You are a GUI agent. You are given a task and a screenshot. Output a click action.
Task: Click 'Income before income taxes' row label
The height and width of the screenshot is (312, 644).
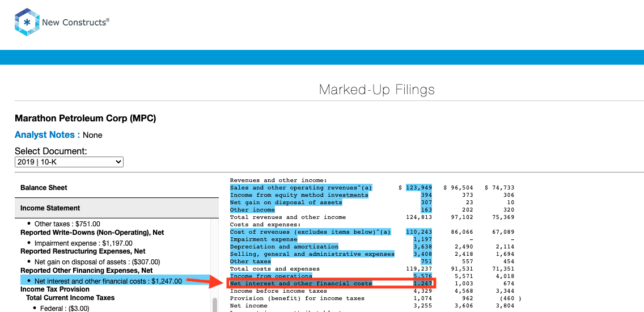click(x=278, y=291)
